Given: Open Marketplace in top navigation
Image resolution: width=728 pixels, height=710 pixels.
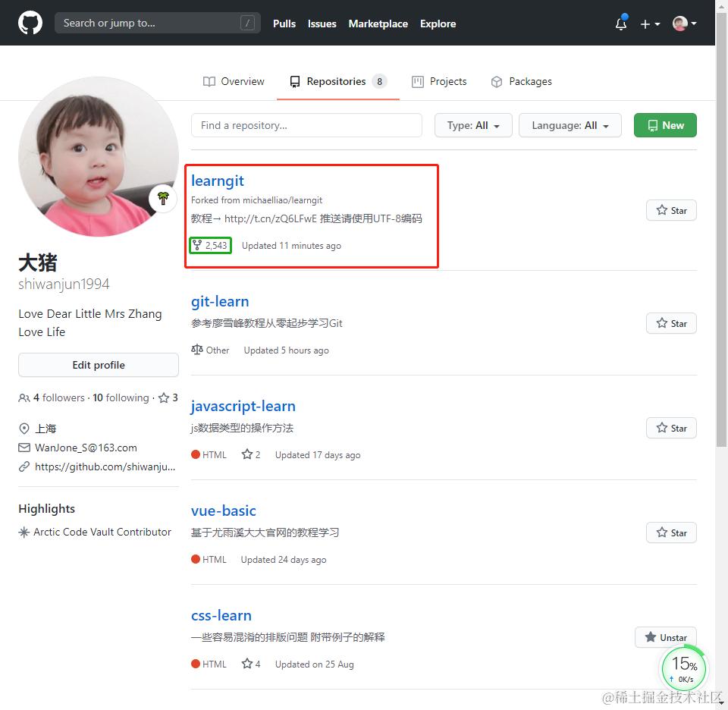Looking at the screenshot, I should point(378,24).
